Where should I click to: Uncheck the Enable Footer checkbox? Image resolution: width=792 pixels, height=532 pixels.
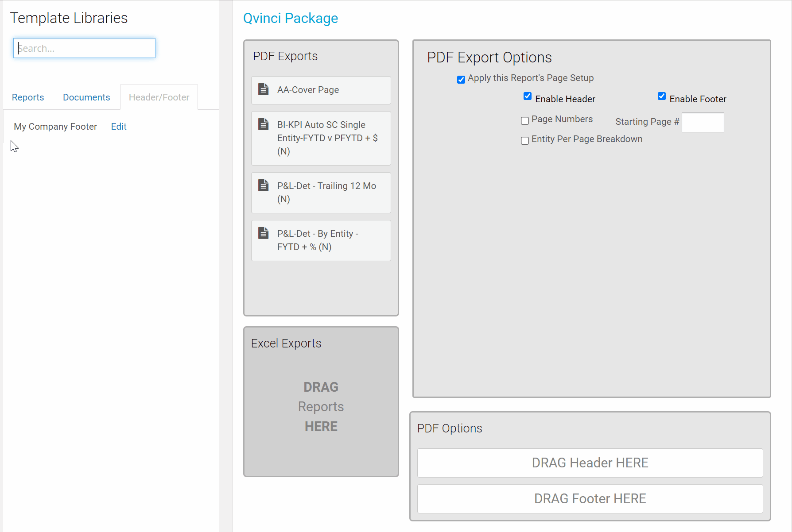pyautogui.click(x=662, y=96)
